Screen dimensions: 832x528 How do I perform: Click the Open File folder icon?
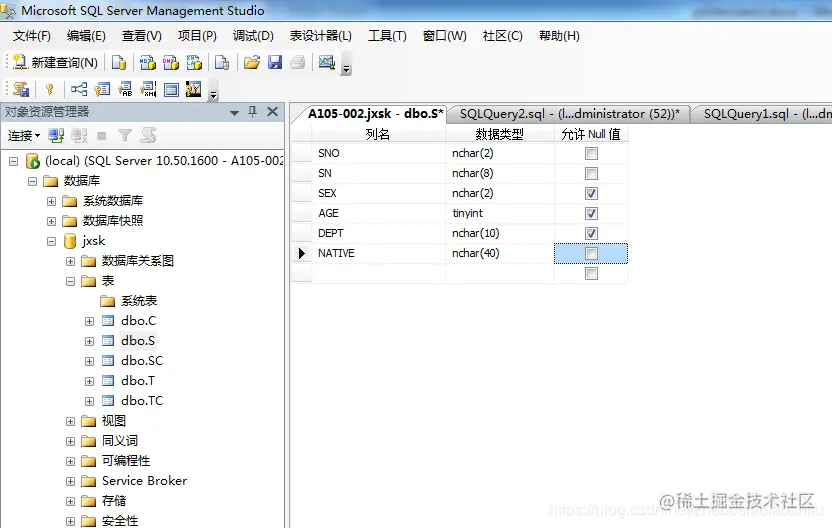click(252, 63)
